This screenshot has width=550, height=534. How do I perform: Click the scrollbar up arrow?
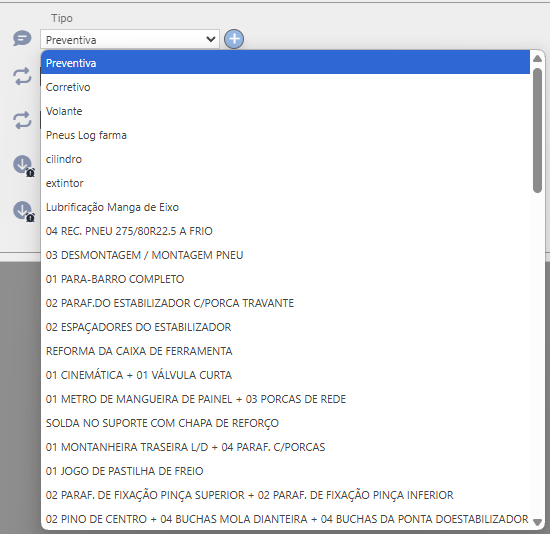pyautogui.click(x=537, y=59)
